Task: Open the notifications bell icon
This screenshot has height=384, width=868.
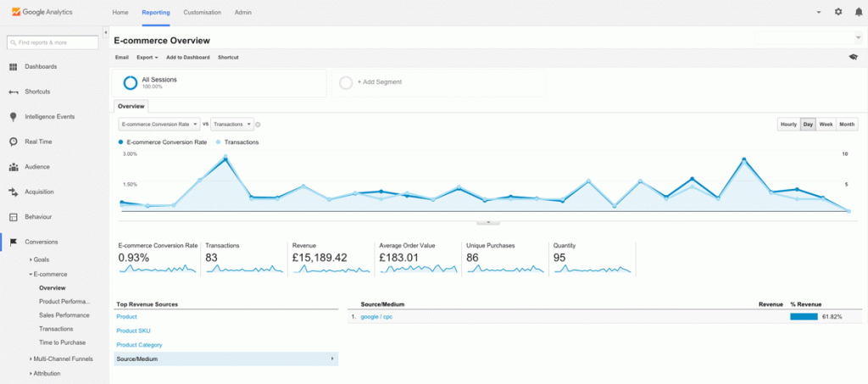Action: pyautogui.click(x=859, y=12)
